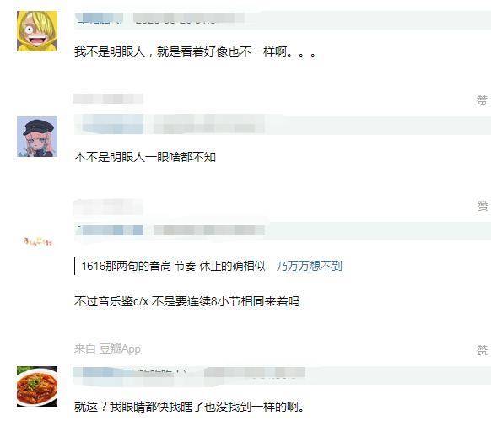Open the red braised dish avatar
The height and width of the screenshot is (448, 491).
37,386
